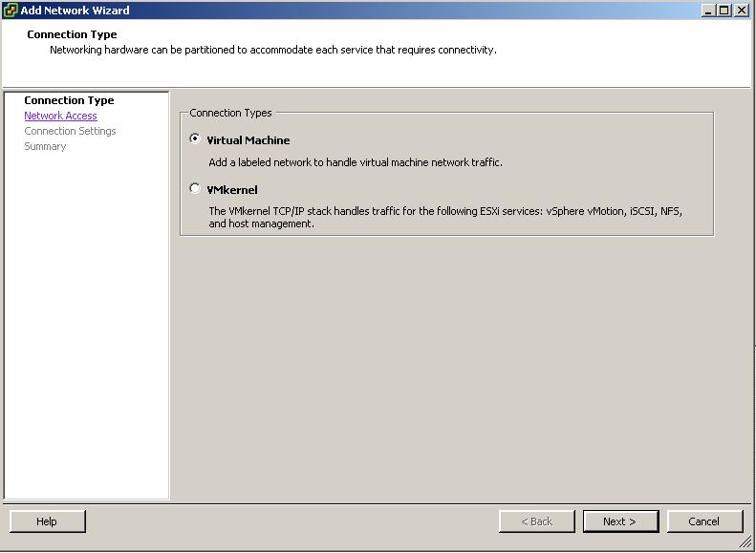The width and height of the screenshot is (756, 553).
Task: Click the Virtual Machine option label
Action: (248, 140)
